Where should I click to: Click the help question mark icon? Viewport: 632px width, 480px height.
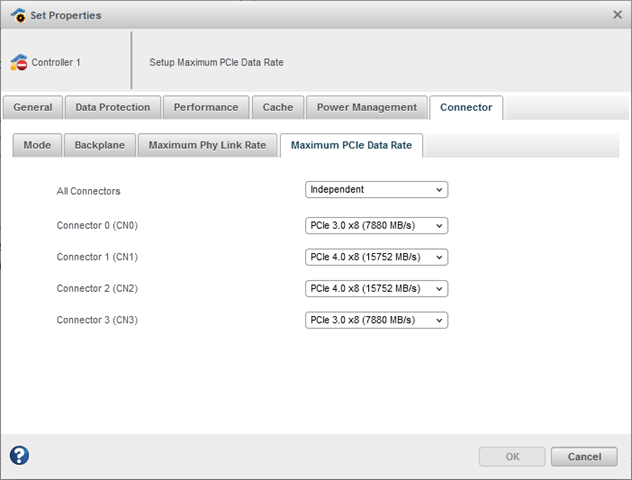coord(19,456)
